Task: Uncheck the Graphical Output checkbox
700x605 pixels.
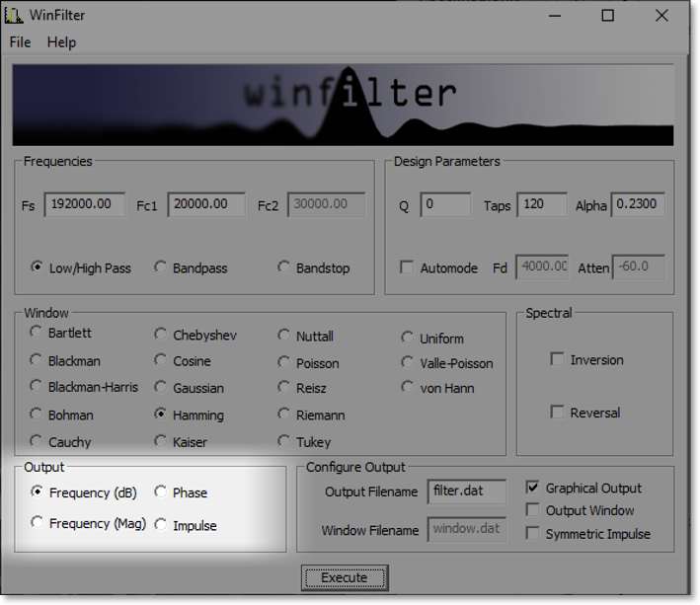Action: click(x=533, y=488)
